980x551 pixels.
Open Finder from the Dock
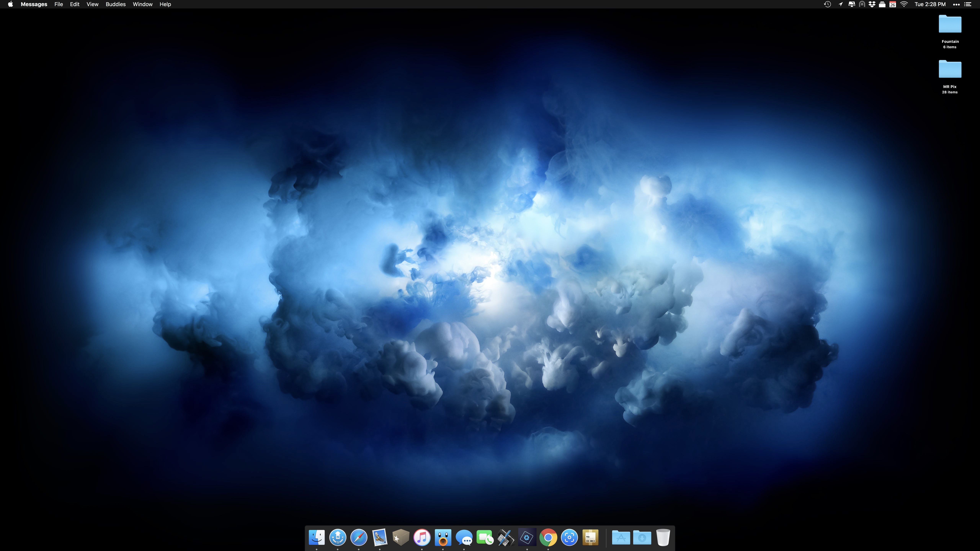pos(317,537)
